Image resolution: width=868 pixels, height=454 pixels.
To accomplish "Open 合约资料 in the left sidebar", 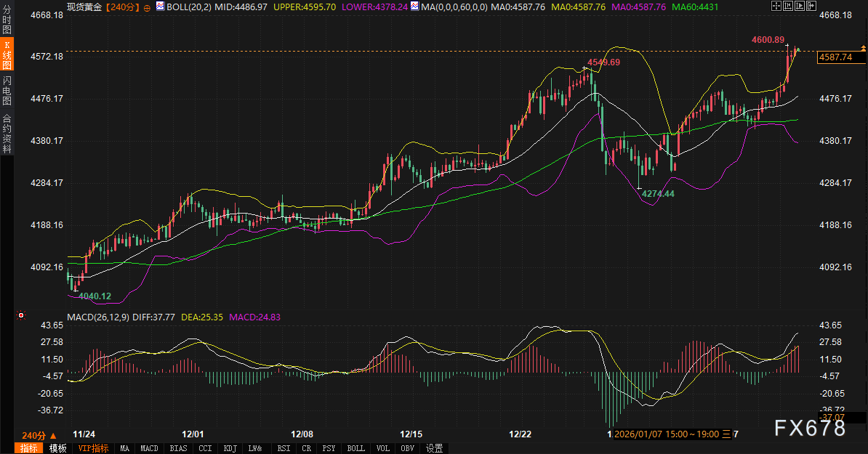I will pyautogui.click(x=7, y=134).
